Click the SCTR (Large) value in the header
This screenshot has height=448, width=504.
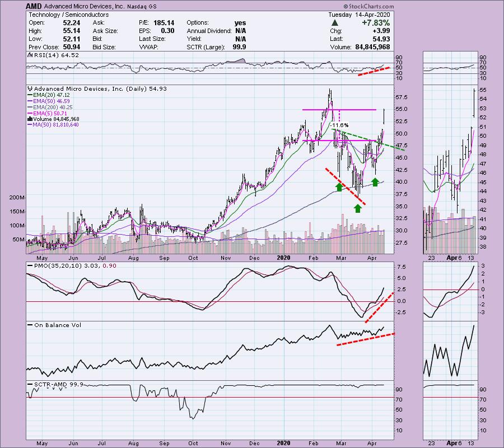click(240, 47)
